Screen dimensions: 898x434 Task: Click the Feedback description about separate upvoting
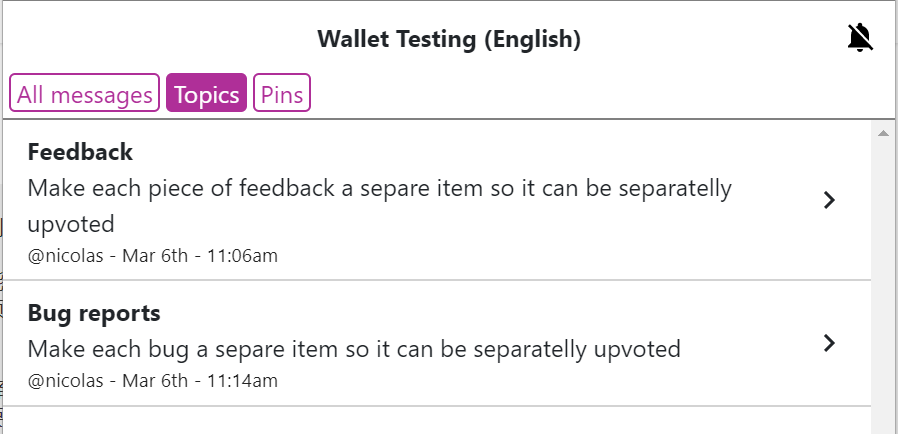(380, 206)
